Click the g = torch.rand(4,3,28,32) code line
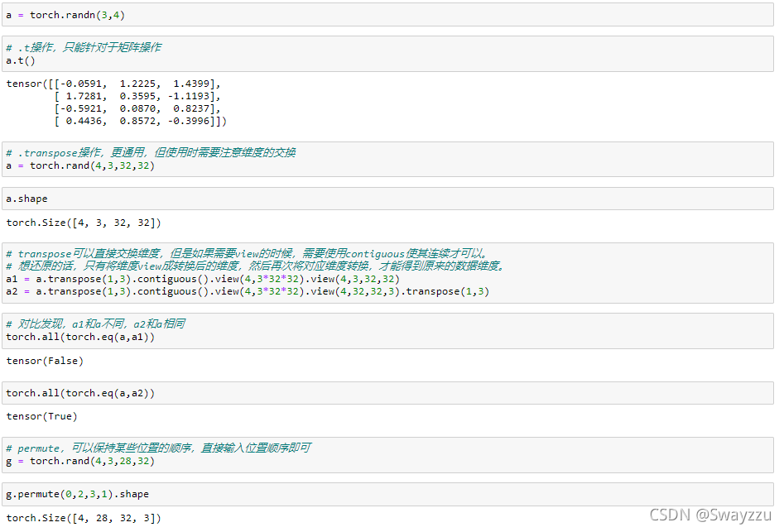 point(80,461)
